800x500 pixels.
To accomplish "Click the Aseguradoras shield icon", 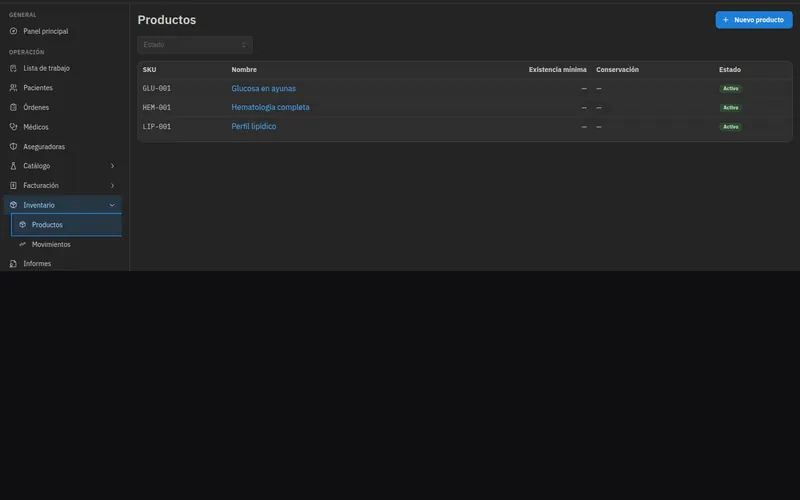I will click(13, 146).
